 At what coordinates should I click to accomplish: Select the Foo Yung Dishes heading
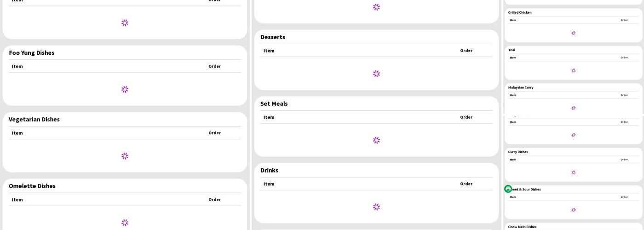coord(32,53)
